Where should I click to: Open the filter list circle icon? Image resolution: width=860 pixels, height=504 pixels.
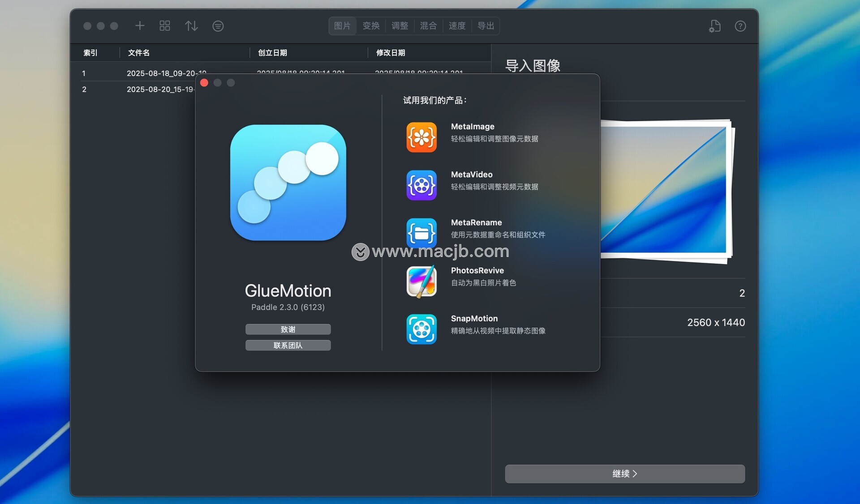(x=218, y=26)
